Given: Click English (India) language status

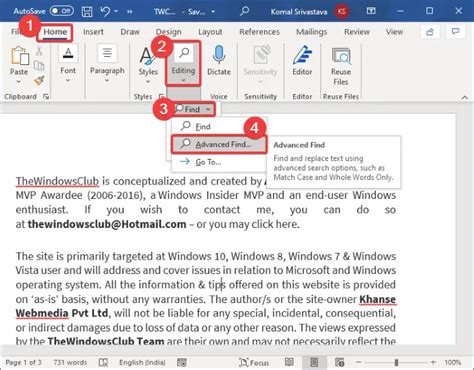Looking at the screenshot, I should coord(142,362).
